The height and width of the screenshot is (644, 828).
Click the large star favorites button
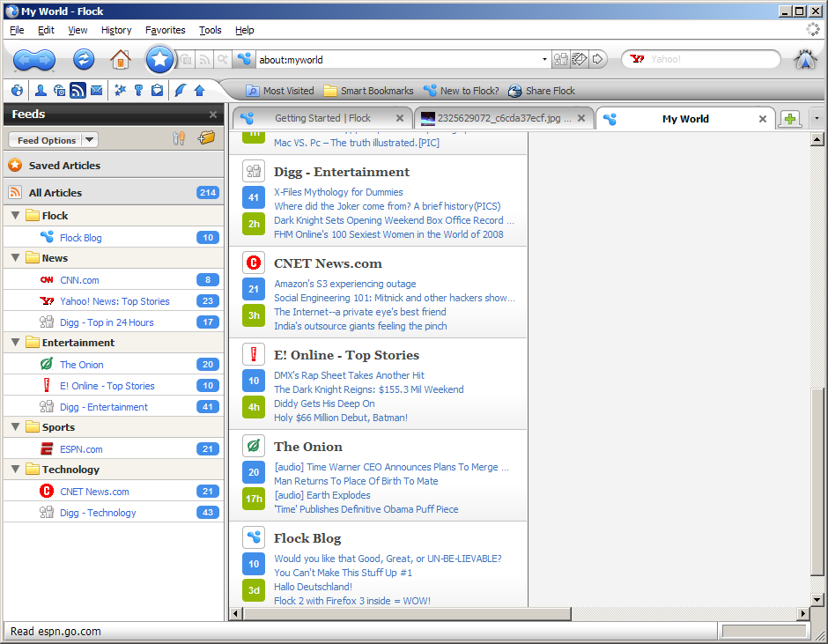click(x=159, y=59)
